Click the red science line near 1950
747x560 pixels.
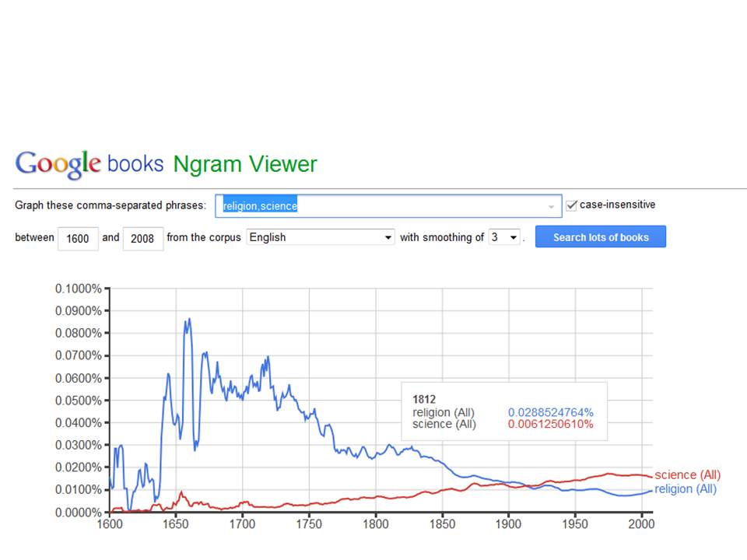(x=575, y=480)
